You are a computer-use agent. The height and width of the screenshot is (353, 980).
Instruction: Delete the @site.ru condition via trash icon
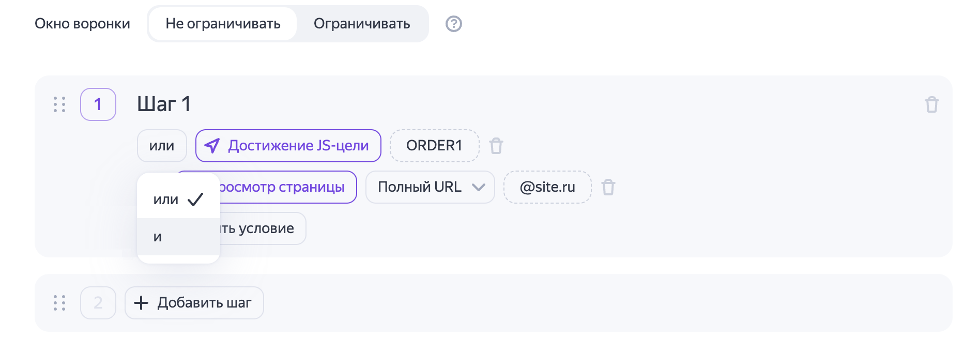click(608, 187)
